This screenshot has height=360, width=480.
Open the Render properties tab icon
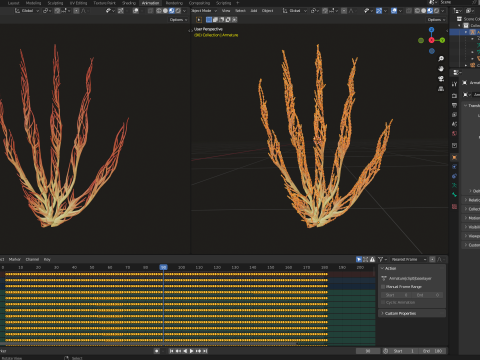[x=454, y=96]
